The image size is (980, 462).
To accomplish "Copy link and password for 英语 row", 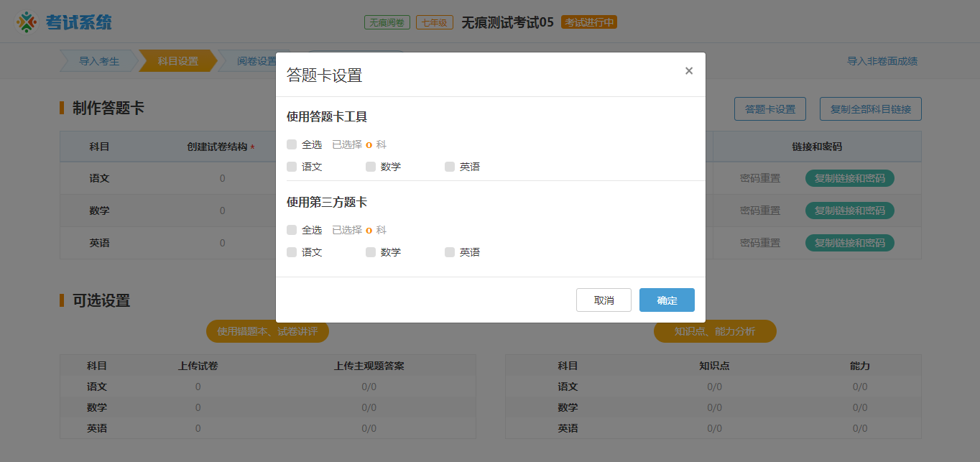I will tap(850, 243).
